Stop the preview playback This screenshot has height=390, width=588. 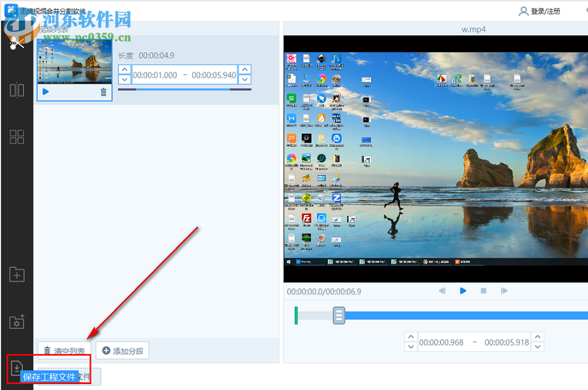tap(483, 291)
